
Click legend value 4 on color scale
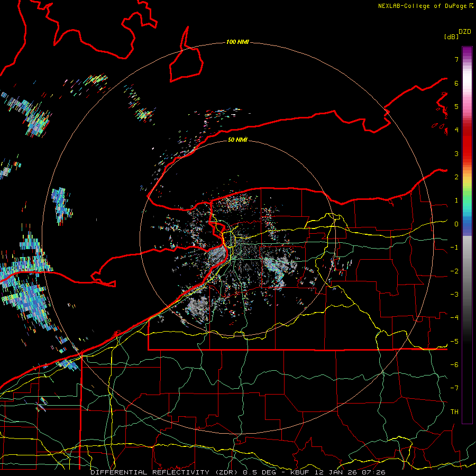coord(456,130)
